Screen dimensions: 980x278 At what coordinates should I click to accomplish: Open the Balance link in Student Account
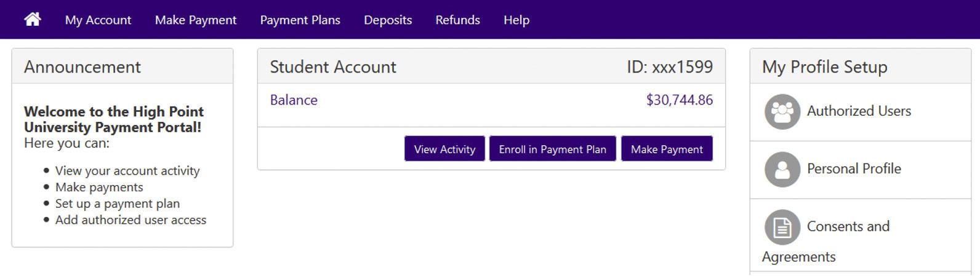pos(294,100)
